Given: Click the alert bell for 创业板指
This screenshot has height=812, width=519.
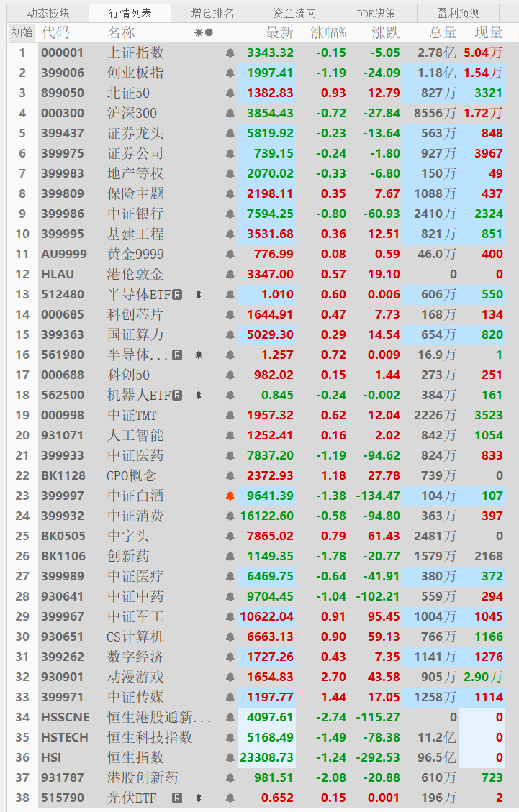Looking at the screenshot, I should (x=230, y=73).
